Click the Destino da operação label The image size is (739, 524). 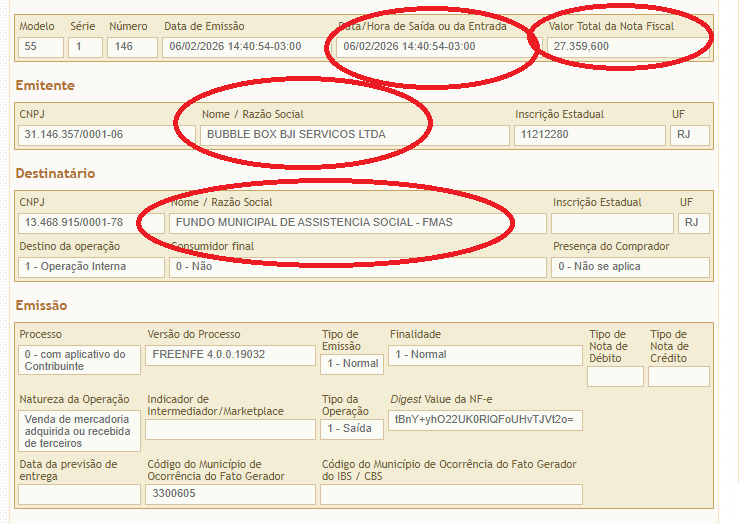pyautogui.click(x=70, y=246)
